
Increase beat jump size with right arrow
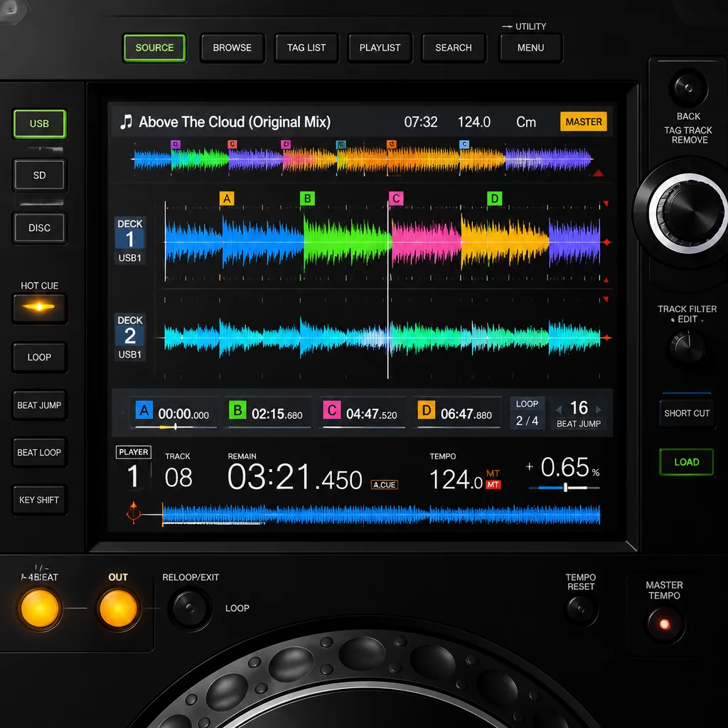click(599, 409)
